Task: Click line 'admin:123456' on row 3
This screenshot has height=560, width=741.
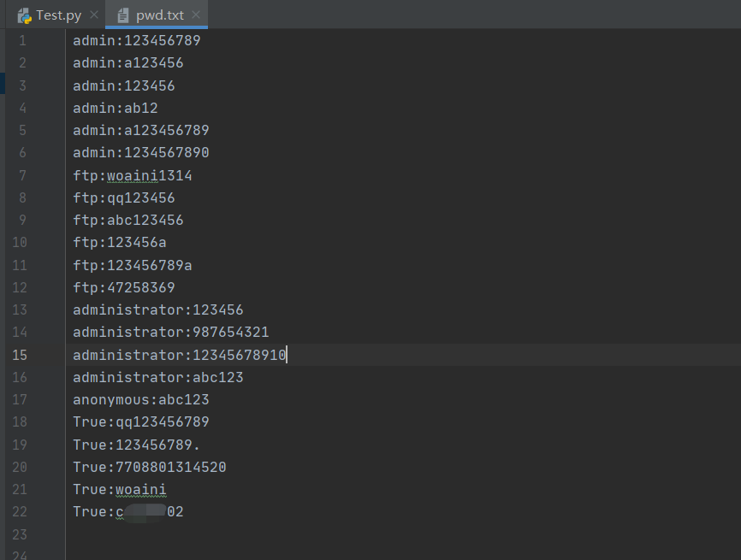Action: coord(124,86)
